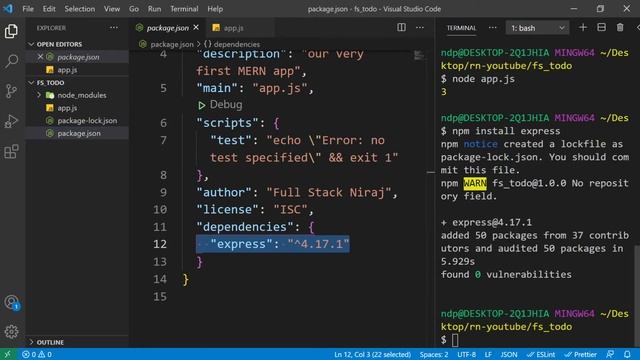Screen dimensions: 640x360
Task: Open the Terminal menu
Action: [x=184, y=9]
